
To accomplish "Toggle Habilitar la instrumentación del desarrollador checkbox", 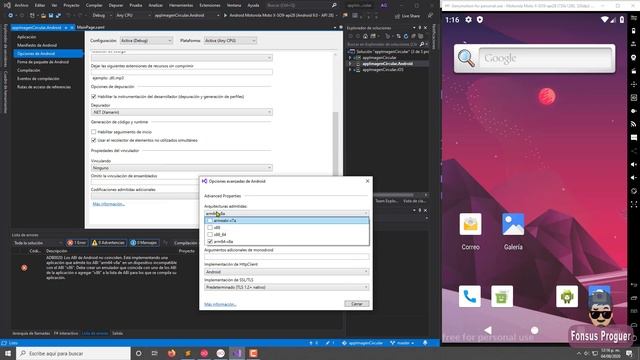I will tap(93, 96).
